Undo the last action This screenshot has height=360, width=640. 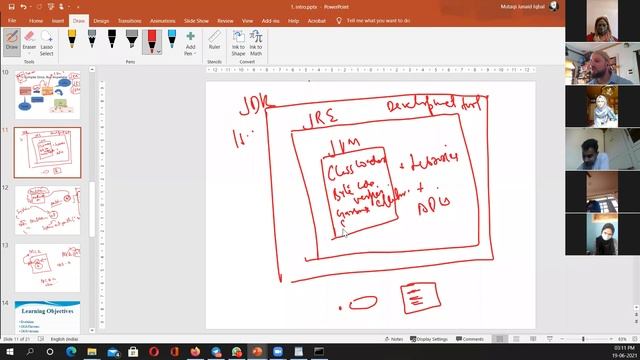(24, 7)
